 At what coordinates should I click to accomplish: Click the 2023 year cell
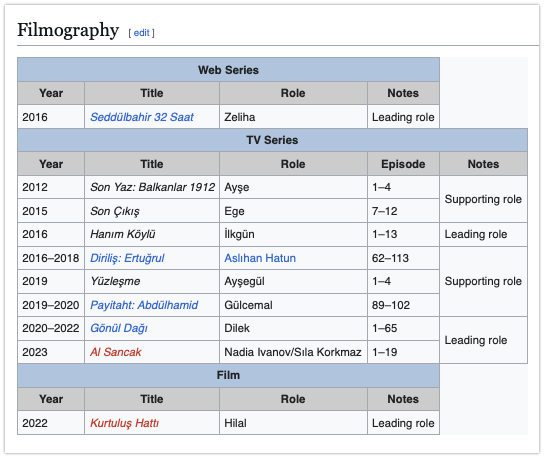[51, 352]
